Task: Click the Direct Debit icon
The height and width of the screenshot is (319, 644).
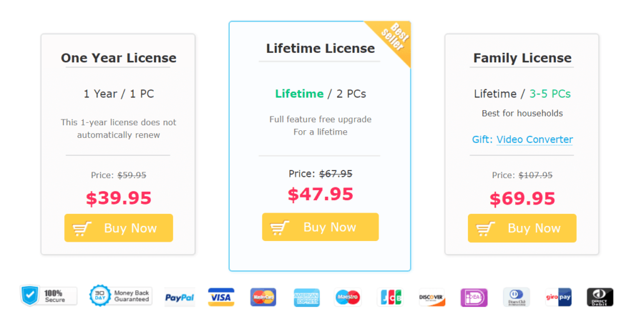Action: (x=600, y=297)
